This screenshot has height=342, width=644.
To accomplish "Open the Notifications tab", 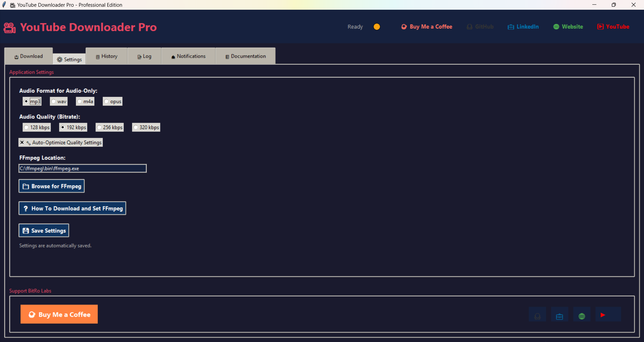I will (x=188, y=56).
